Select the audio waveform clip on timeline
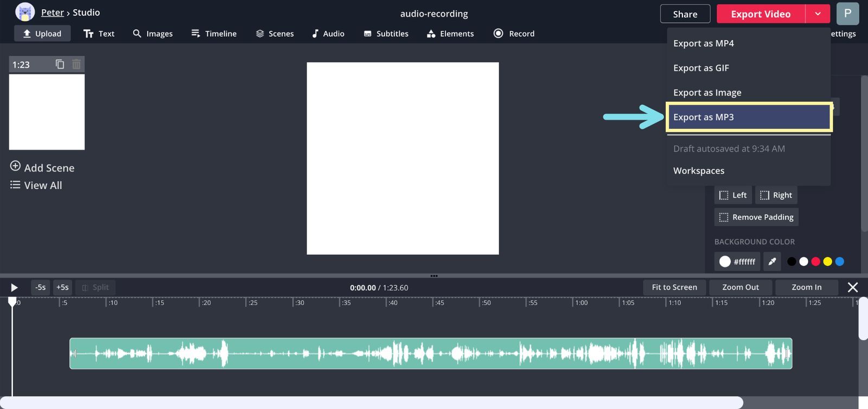The image size is (868, 409). pos(431,354)
